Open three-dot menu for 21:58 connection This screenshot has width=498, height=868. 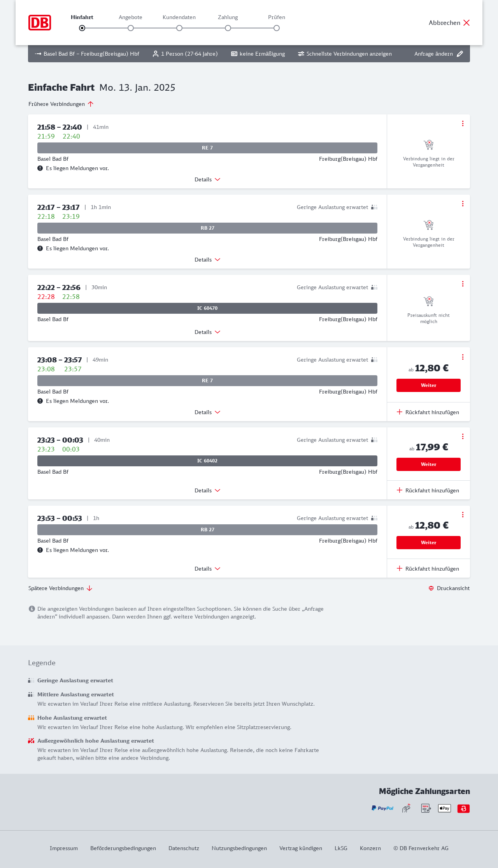463,123
